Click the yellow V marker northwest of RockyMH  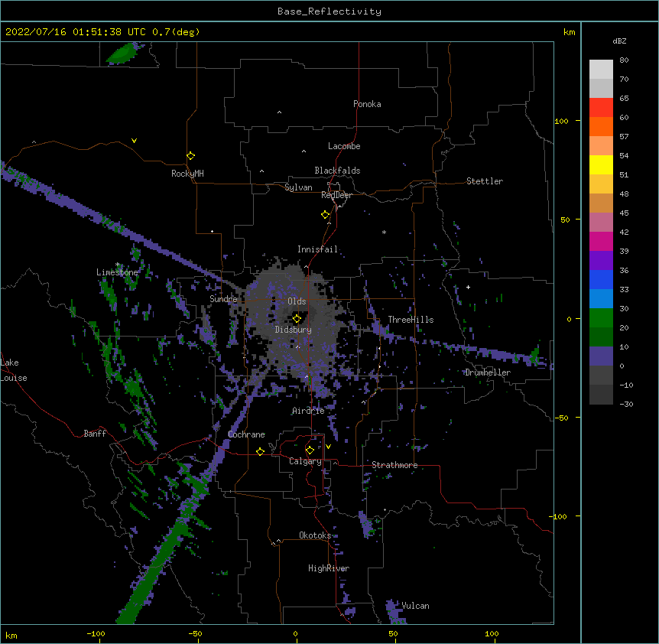point(134,141)
